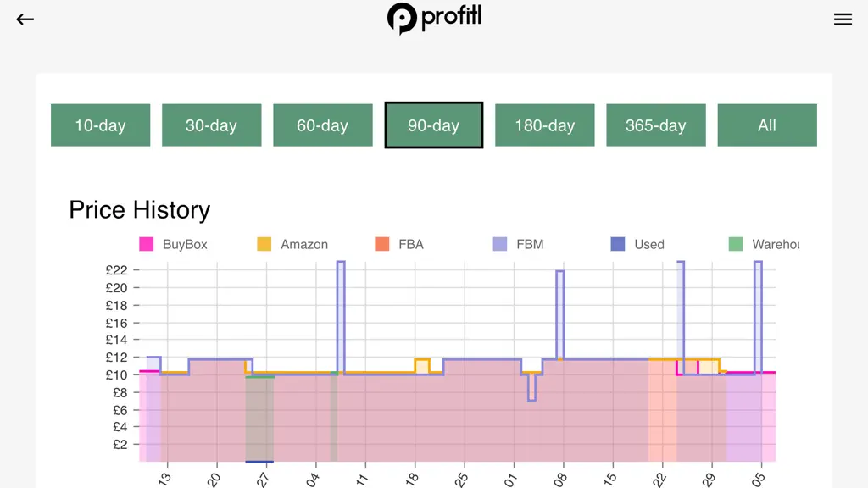Toggle the Amazon legend entry
The width and height of the screenshot is (868, 488).
point(292,244)
